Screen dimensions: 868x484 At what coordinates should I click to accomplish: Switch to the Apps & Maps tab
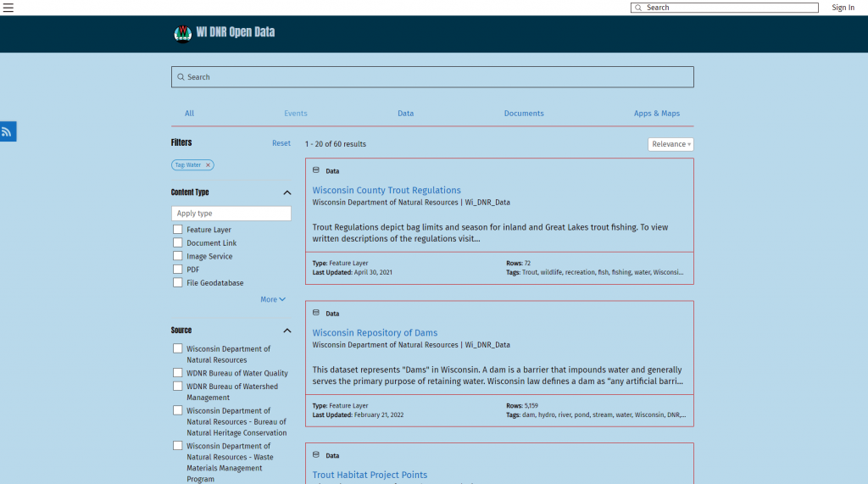tap(657, 114)
